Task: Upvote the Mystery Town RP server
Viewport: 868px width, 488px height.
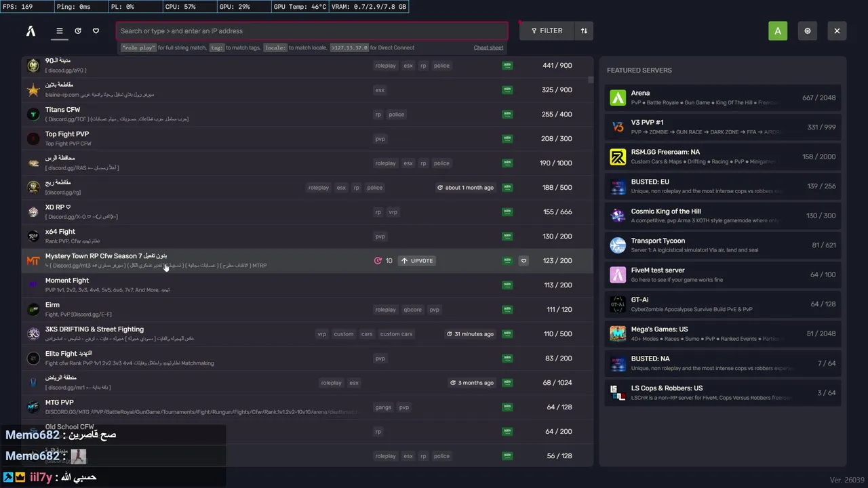Action: 416,260
